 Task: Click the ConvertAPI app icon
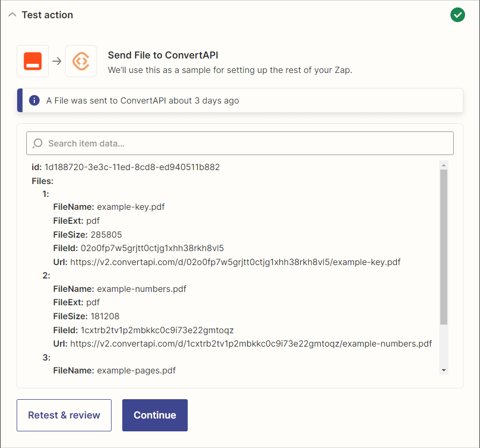(x=81, y=61)
